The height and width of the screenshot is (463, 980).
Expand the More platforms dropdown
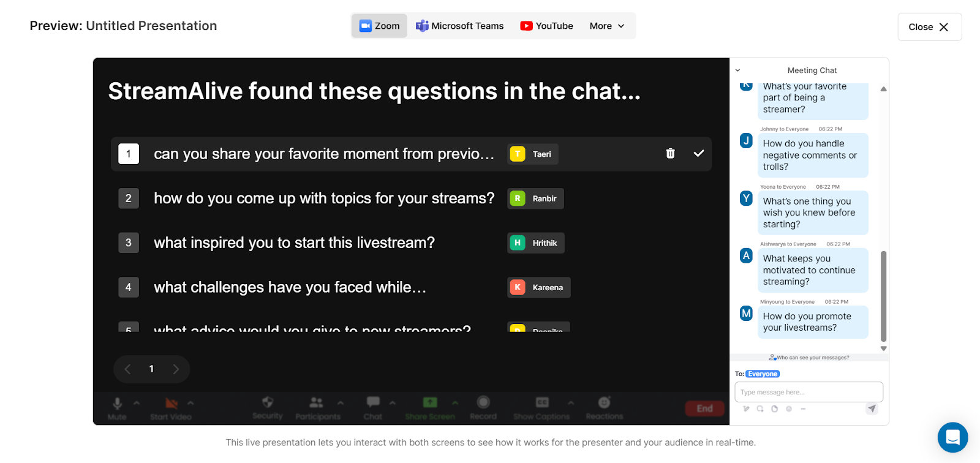[607, 26]
